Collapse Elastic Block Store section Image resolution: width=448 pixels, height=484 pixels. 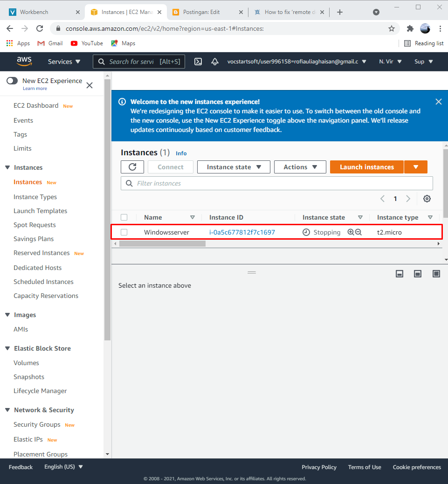pyautogui.click(x=8, y=348)
